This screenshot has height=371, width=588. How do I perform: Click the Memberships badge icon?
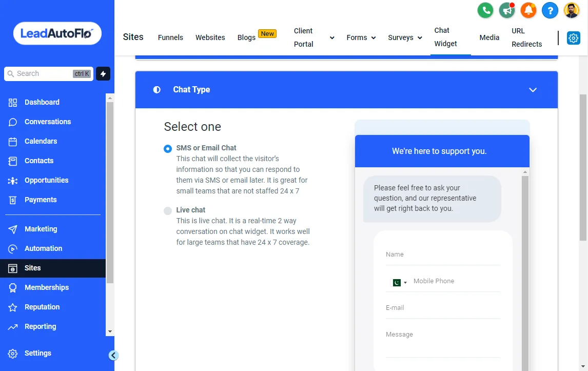(x=13, y=288)
